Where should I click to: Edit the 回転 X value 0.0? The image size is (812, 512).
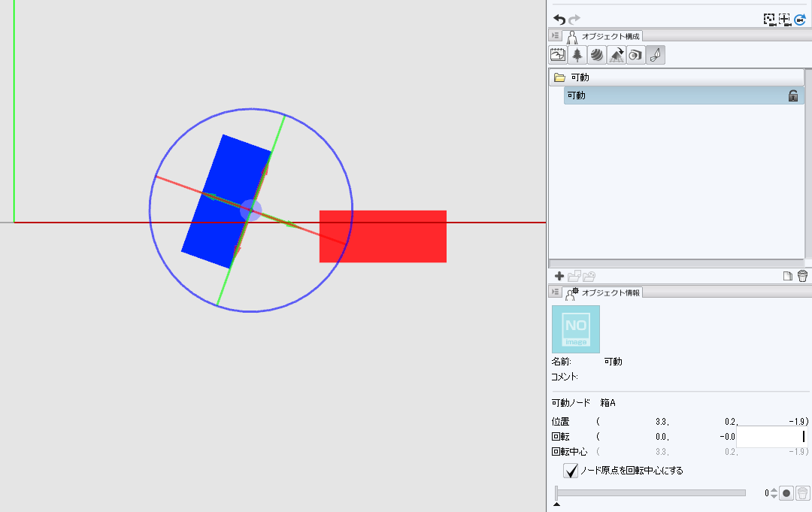click(662, 436)
